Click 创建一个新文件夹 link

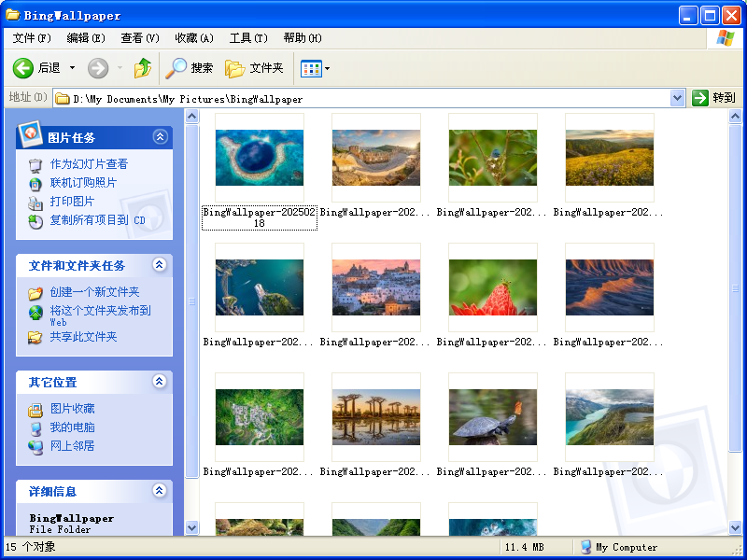[x=95, y=292]
